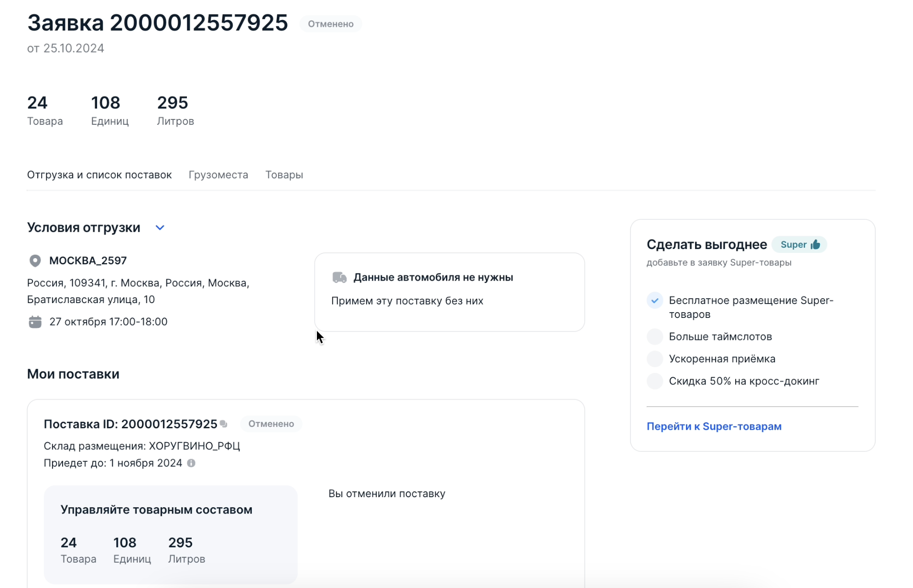Collapse the Условия отгрузки section chevron
This screenshot has width=913, height=588.
pyautogui.click(x=159, y=228)
